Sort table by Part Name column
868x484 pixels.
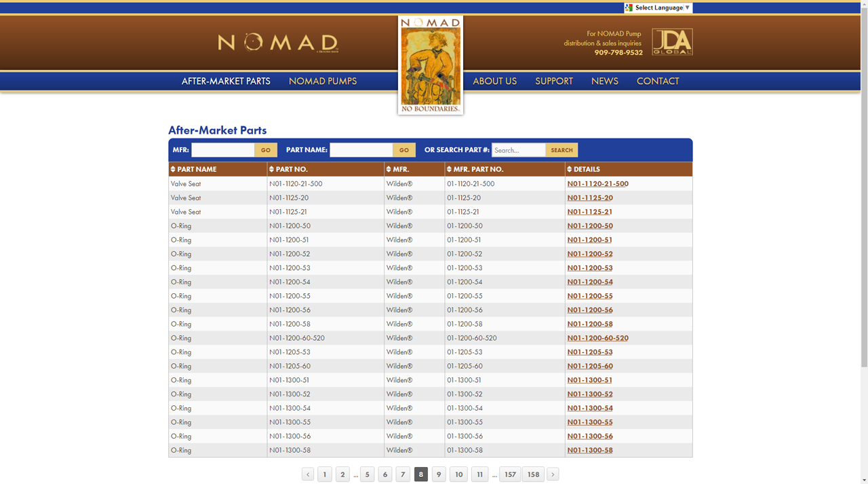pyautogui.click(x=194, y=169)
